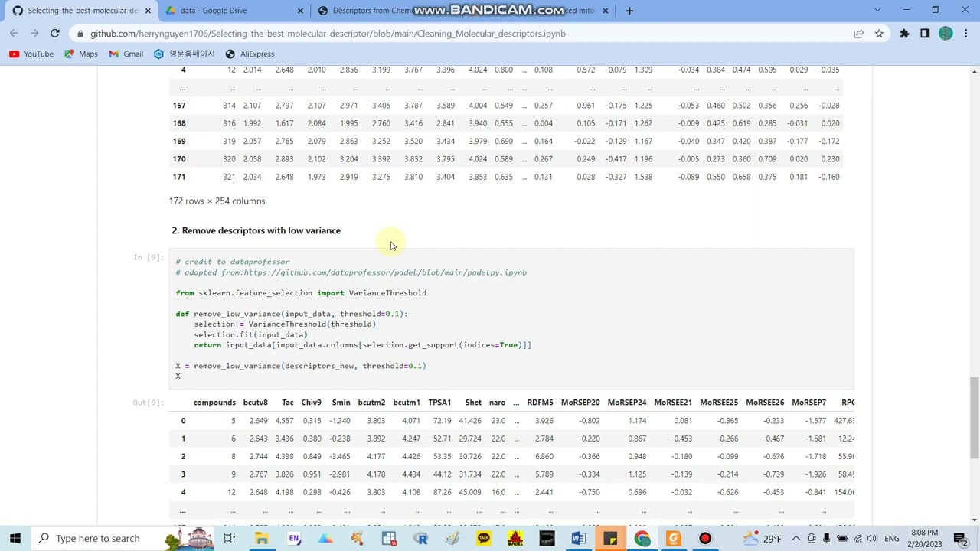Click the 'compounds' column header
980x551 pixels.
[x=214, y=403]
